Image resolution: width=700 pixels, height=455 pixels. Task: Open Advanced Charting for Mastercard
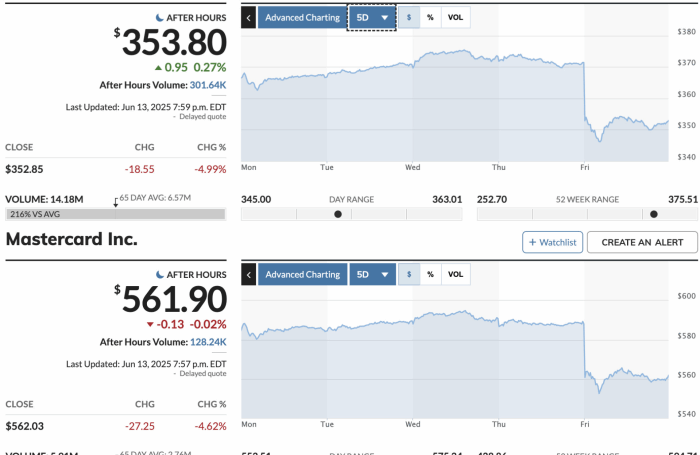(303, 275)
